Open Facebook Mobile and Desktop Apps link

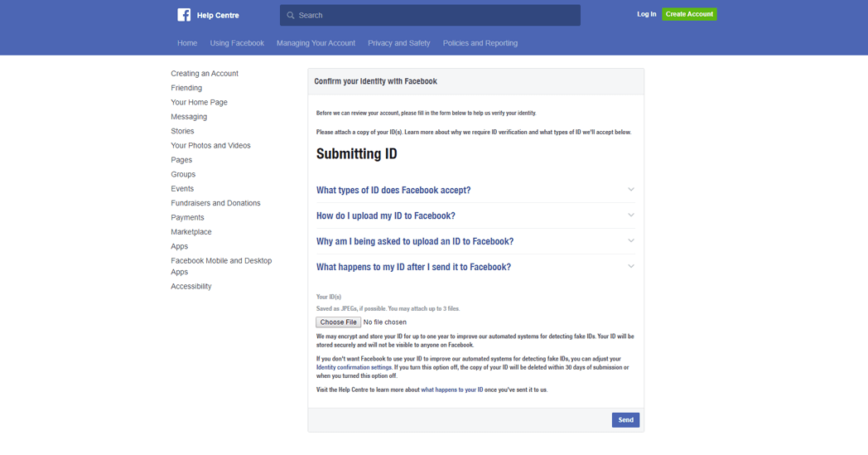(221, 267)
